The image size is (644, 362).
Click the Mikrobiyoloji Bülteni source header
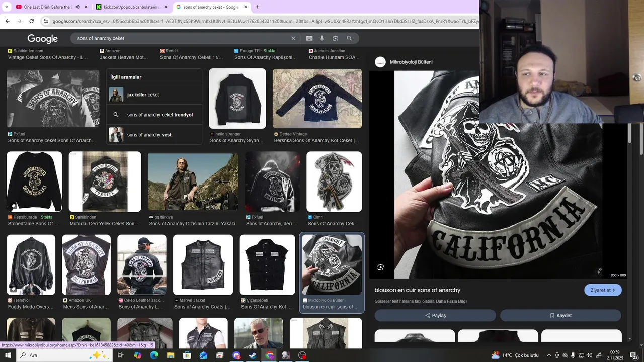[x=404, y=62]
